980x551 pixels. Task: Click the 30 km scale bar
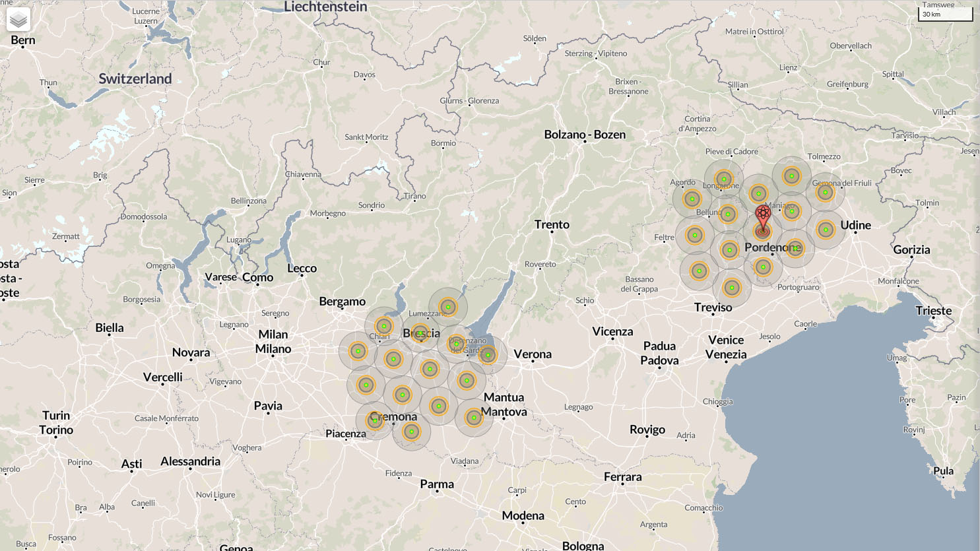click(x=945, y=15)
